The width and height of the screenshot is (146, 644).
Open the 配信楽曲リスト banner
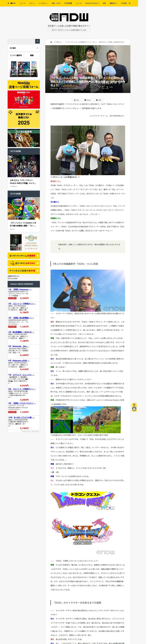coord(24,99)
